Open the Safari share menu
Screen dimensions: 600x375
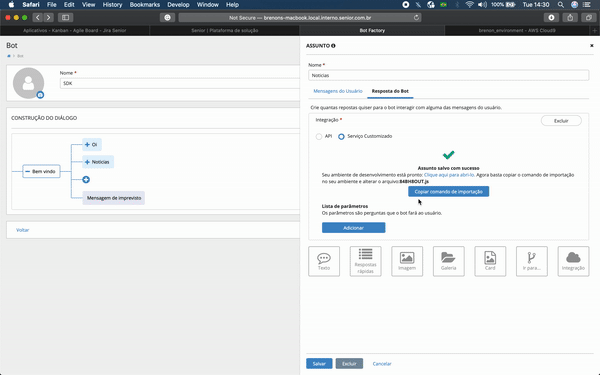pos(570,18)
